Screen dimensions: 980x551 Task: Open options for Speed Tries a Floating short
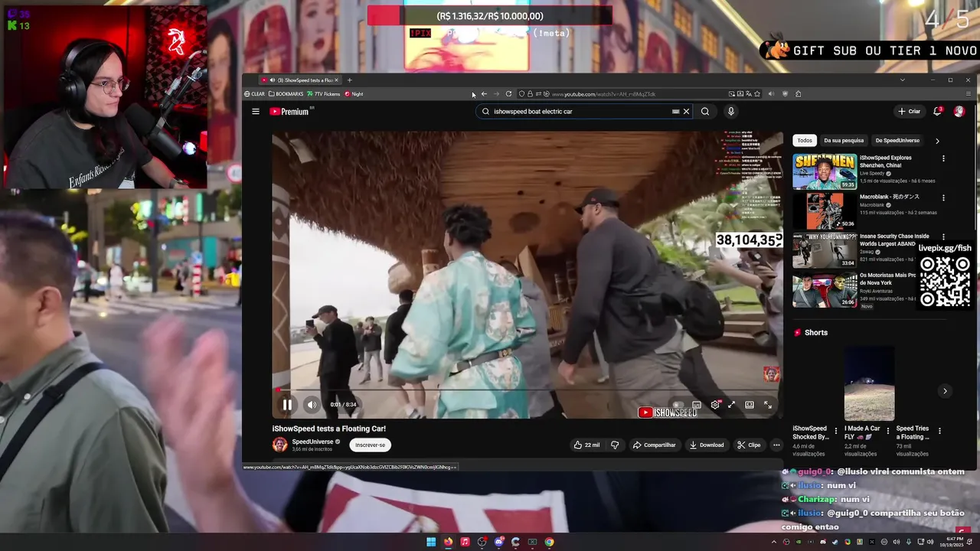[x=940, y=431]
